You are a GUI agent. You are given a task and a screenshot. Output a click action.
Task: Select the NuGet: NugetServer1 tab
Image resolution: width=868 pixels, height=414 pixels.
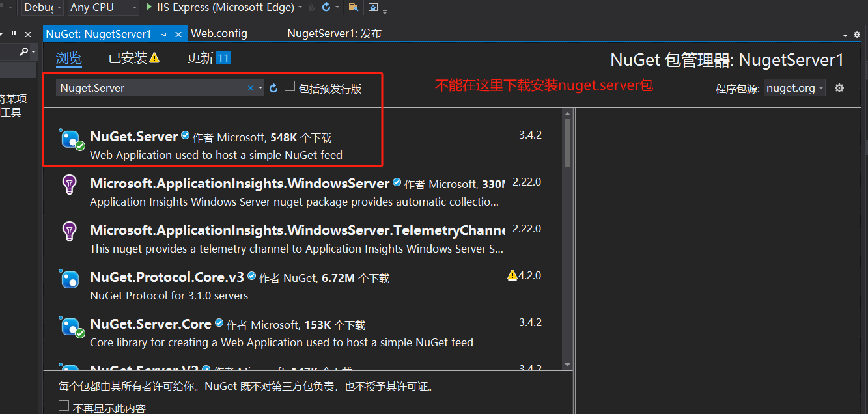(x=99, y=33)
